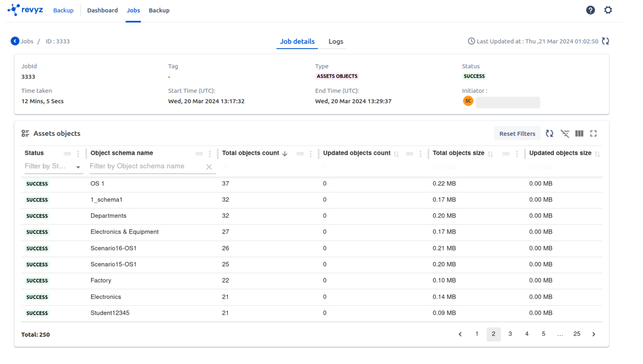Open the dark Backup nav item
The width and height of the screenshot is (643, 364).
(159, 10)
